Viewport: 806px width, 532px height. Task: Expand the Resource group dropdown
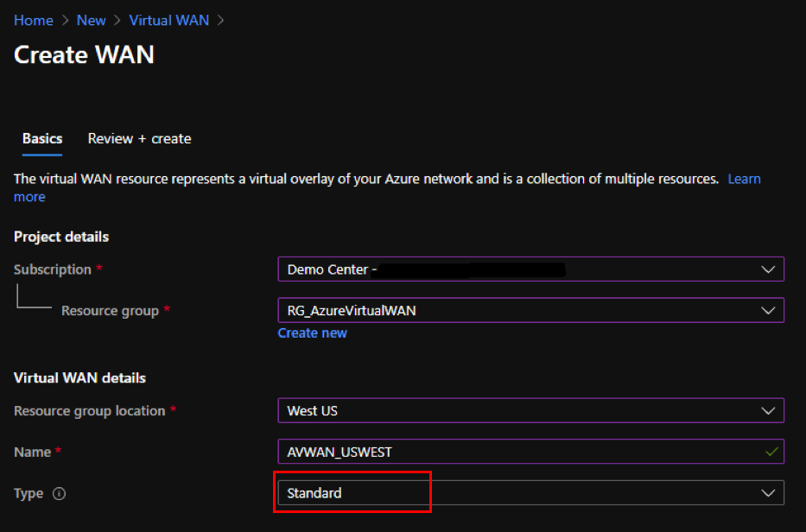531,310
